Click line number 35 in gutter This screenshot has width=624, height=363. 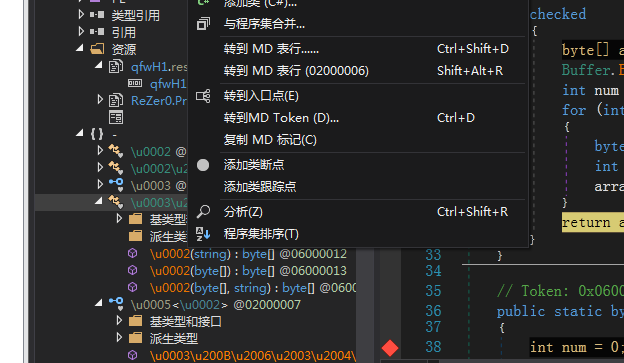tap(433, 291)
